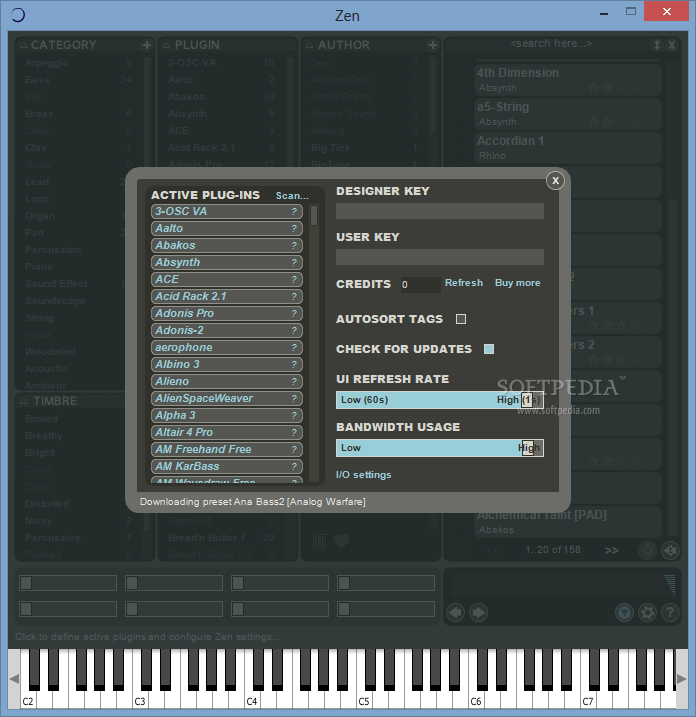Screen dimensions: 696x717
Task: Select the Accordian 1 preset
Action: click(x=568, y=147)
